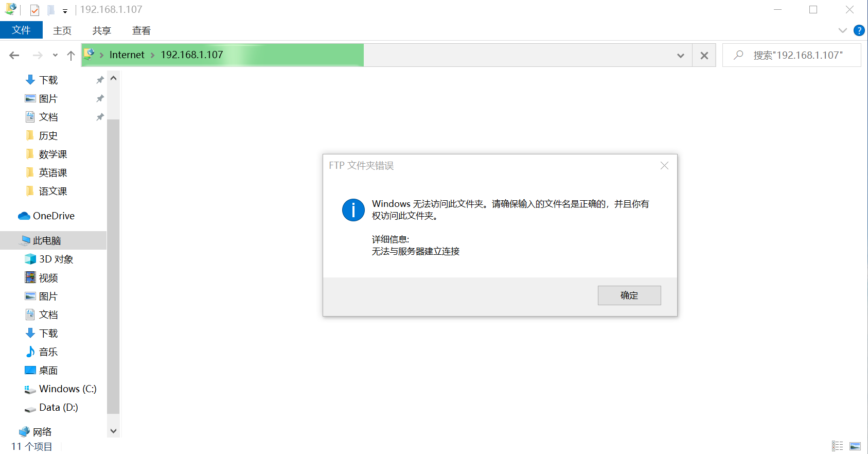This screenshot has width=868, height=454.
Task: Select 网络 in navigation pane
Action: tap(42, 432)
